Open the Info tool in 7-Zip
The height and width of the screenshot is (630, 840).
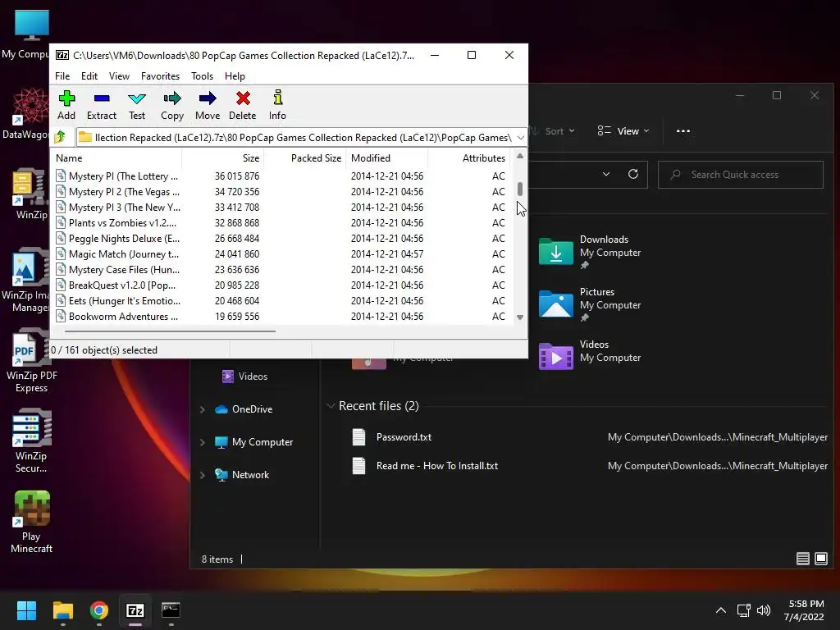pyautogui.click(x=277, y=106)
